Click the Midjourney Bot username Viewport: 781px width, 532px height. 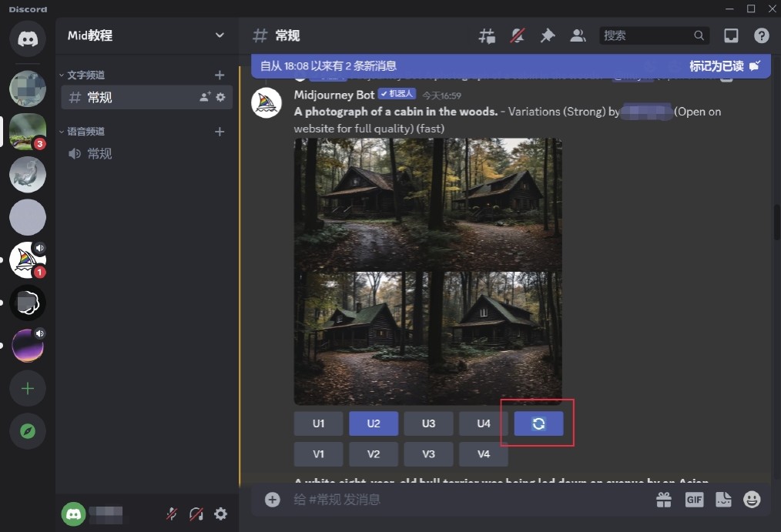[334, 95]
